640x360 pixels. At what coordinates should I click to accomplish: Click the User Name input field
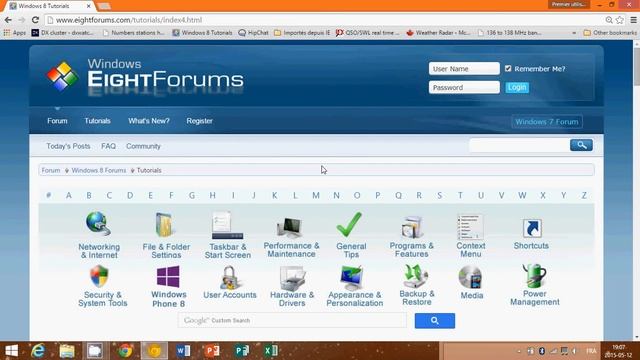(464, 68)
